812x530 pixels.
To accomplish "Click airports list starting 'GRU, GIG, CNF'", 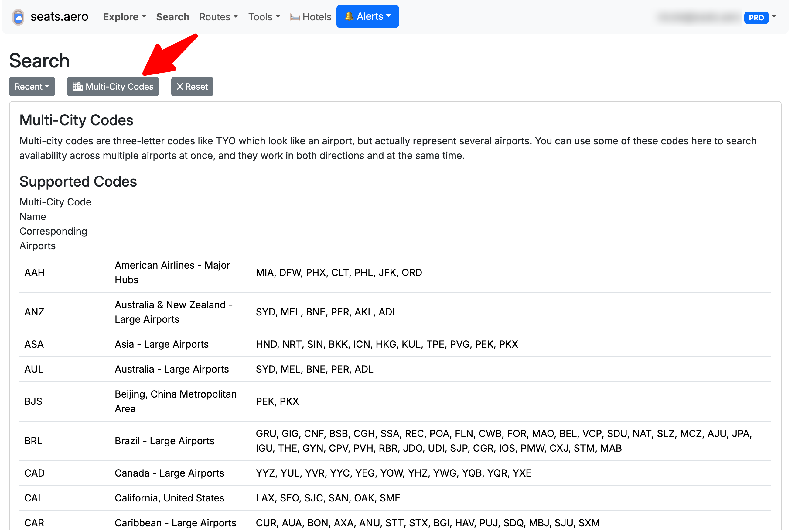I will pos(504,441).
